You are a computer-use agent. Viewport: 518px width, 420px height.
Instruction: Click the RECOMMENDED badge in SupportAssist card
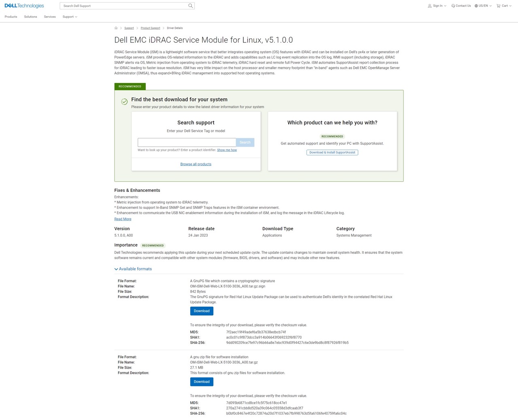pos(332,137)
